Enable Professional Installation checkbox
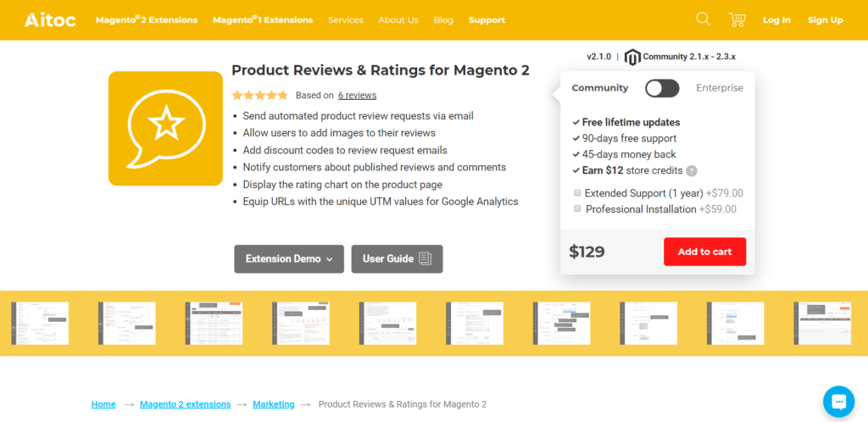 point(577,209)
